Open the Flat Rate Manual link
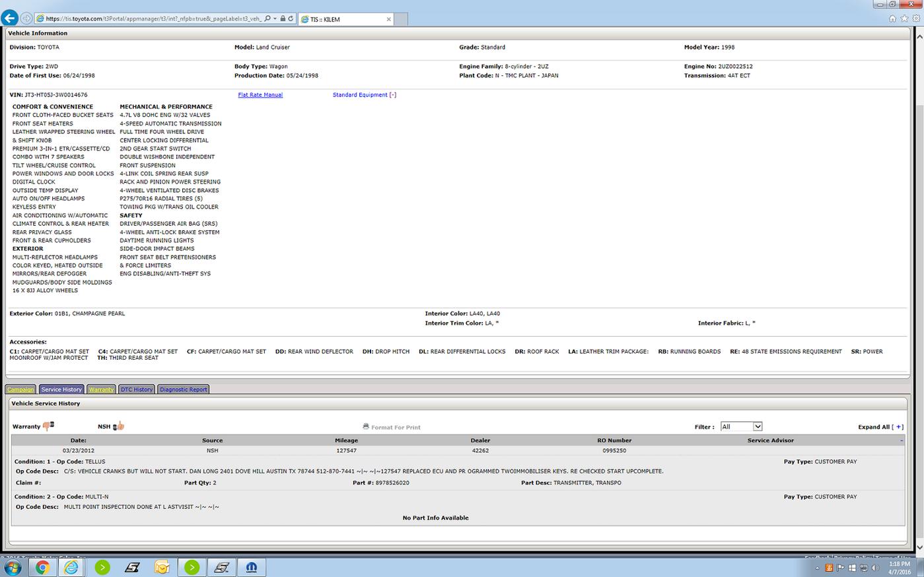This screenshot has width=924, height=577. tap(260, 95)
